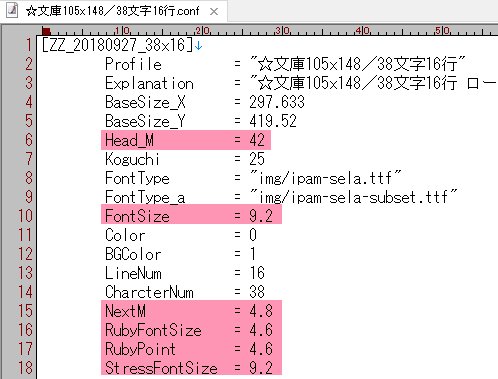Click the BGColor value 1
Viewport: 498px width, 379px height.
[x=253, y=254]
